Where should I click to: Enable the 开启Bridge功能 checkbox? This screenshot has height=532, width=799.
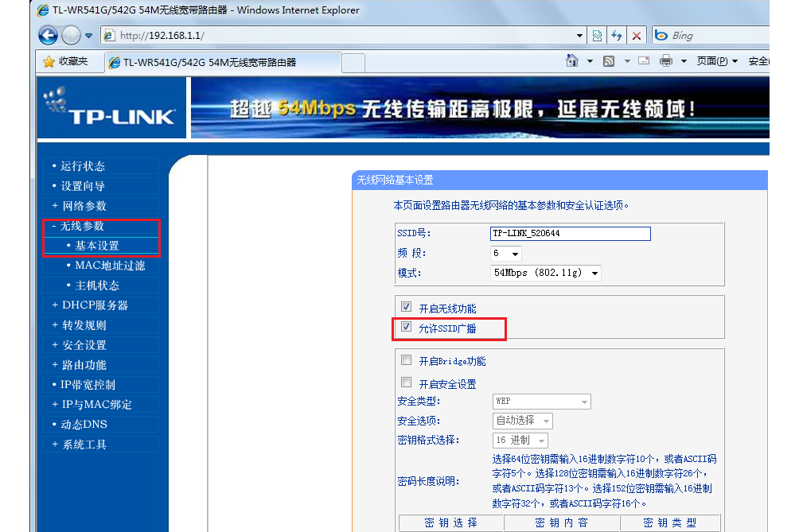406,360
